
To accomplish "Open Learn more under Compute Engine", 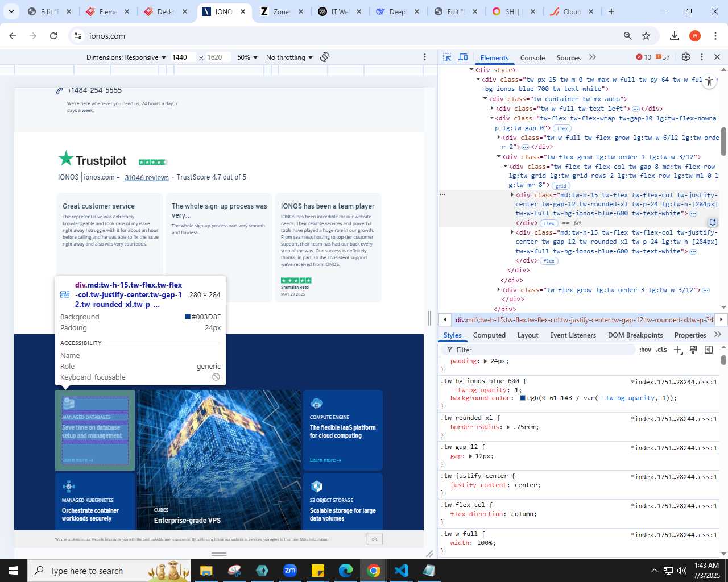I will click(325, 460).
